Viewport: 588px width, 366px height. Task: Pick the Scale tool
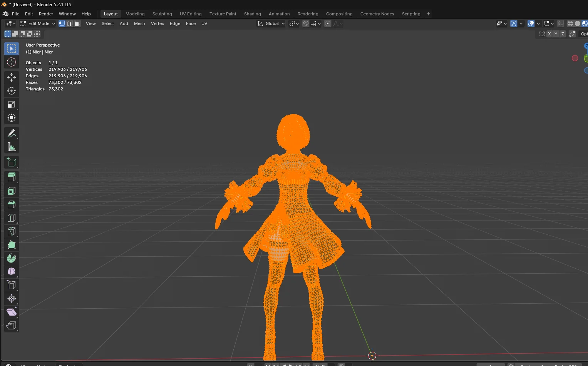tap(12, 104)
